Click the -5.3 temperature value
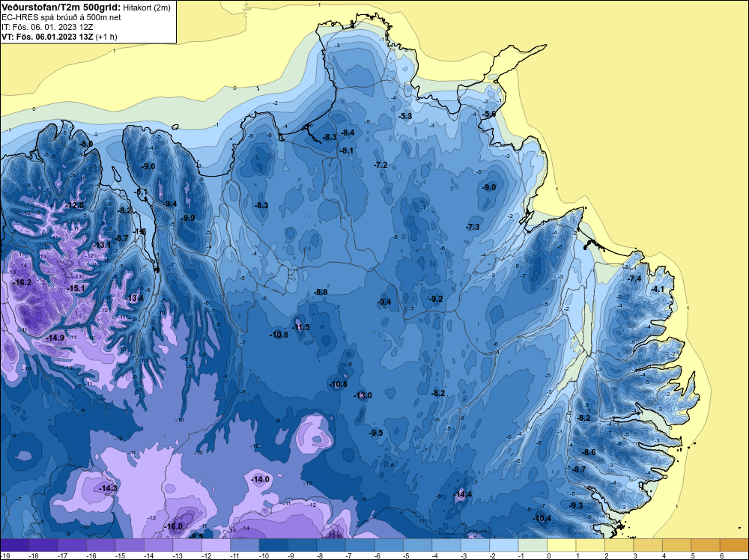This screenshot has height=560, width=749. tap(405, 116)
